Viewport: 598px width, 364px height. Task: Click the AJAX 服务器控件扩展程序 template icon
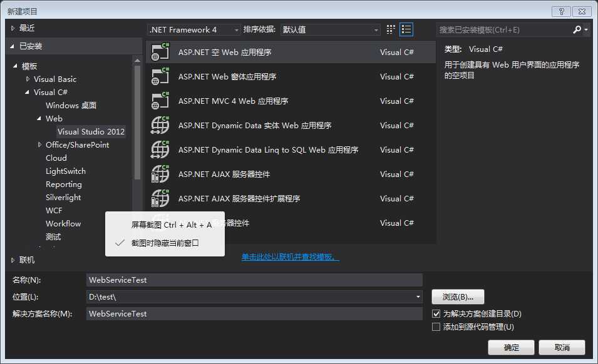pyautogui.click(x=160, y=198)
